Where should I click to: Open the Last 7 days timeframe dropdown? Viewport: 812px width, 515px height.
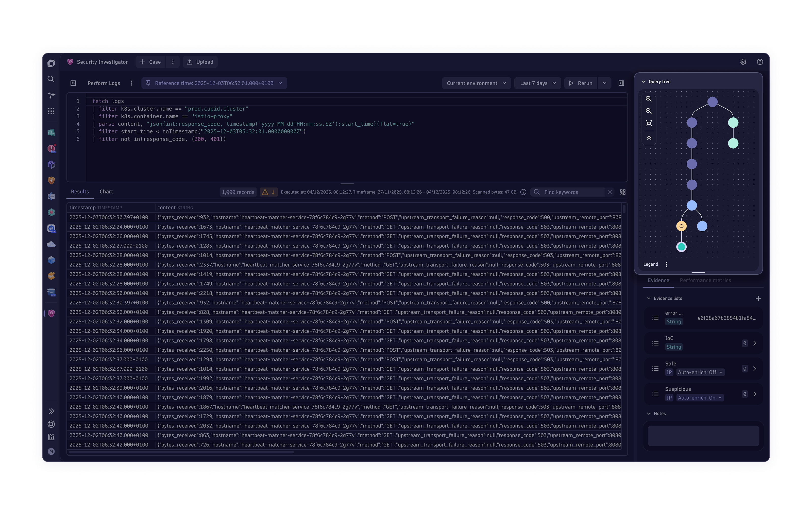click(x=537, y=83)
